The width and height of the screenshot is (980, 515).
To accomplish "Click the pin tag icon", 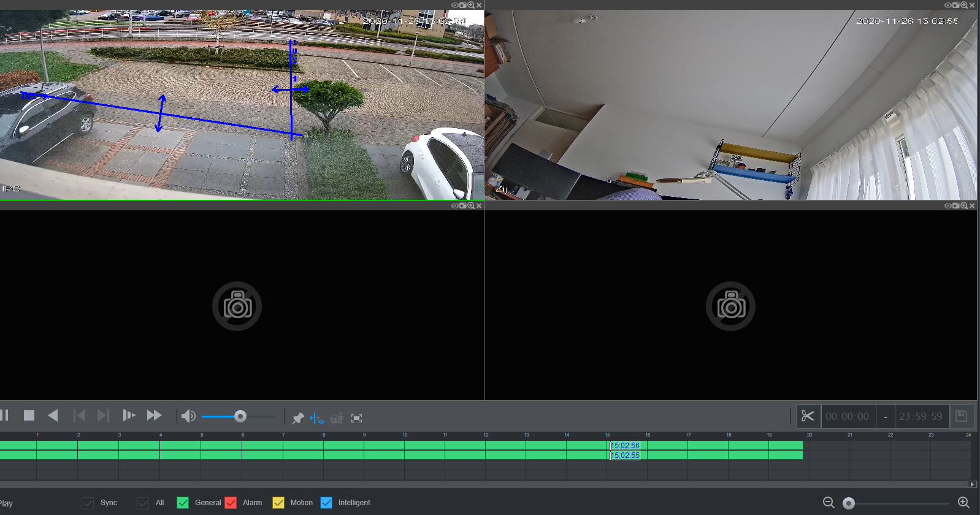I will click(x=298, y=418).
